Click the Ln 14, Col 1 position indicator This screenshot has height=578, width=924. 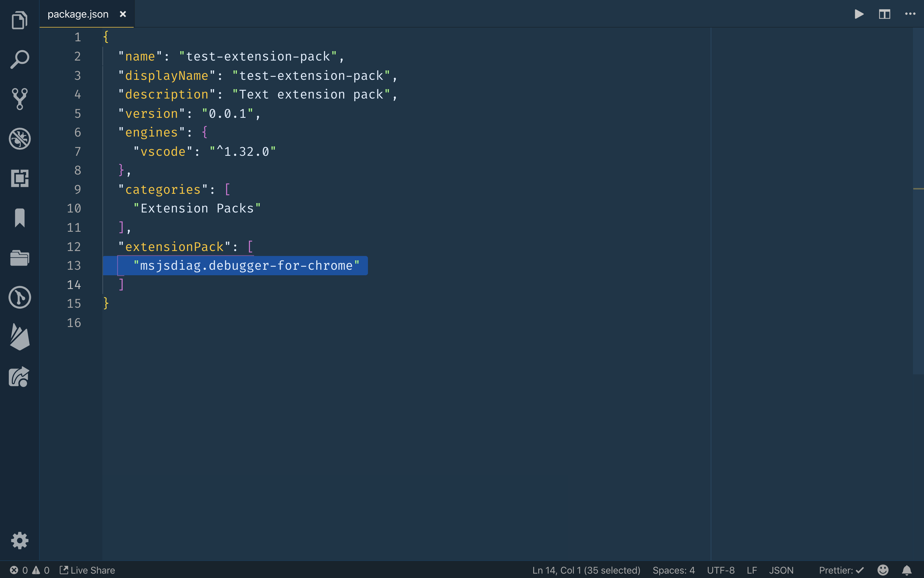pos(586,570)
